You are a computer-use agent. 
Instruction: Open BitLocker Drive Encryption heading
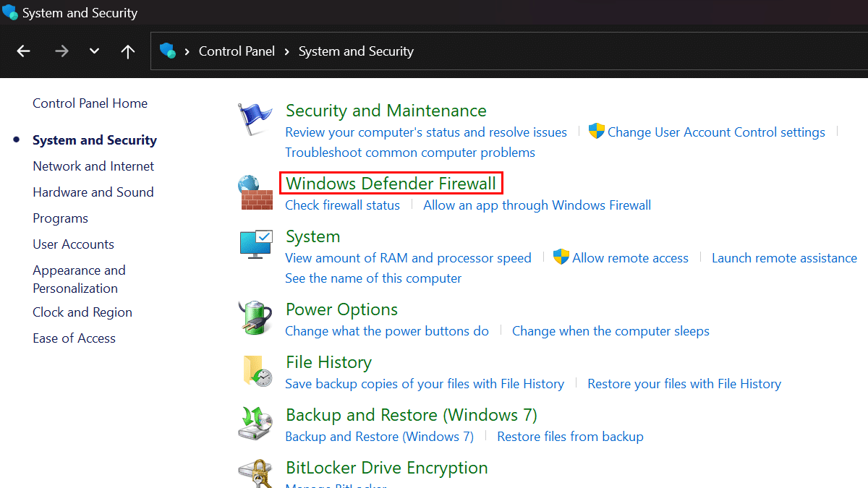(x=387, y=468)
